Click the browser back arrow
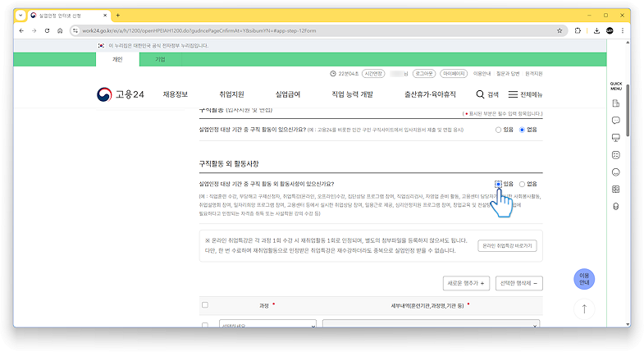This screenshot has height=352, width=644. coord(21,31)
